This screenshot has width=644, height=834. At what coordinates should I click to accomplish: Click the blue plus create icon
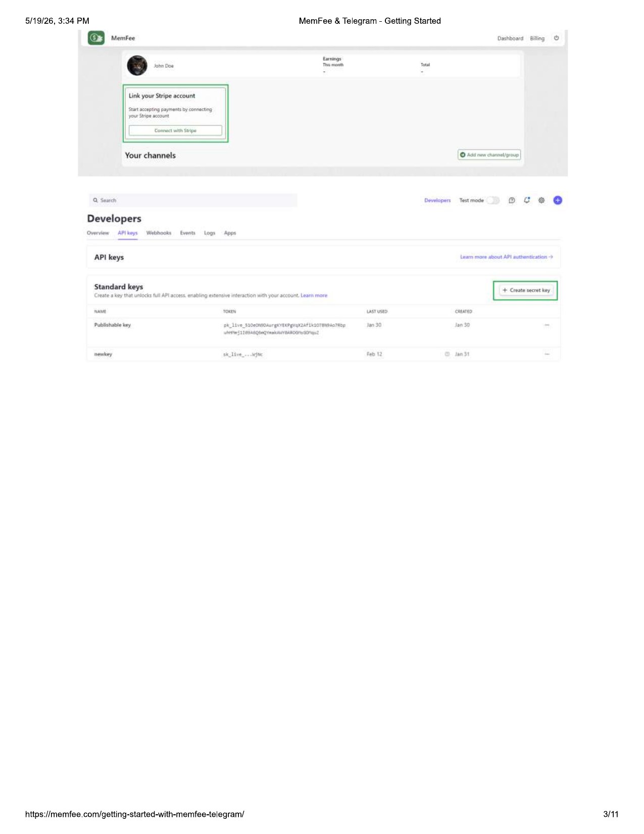(x=558, y=200)
